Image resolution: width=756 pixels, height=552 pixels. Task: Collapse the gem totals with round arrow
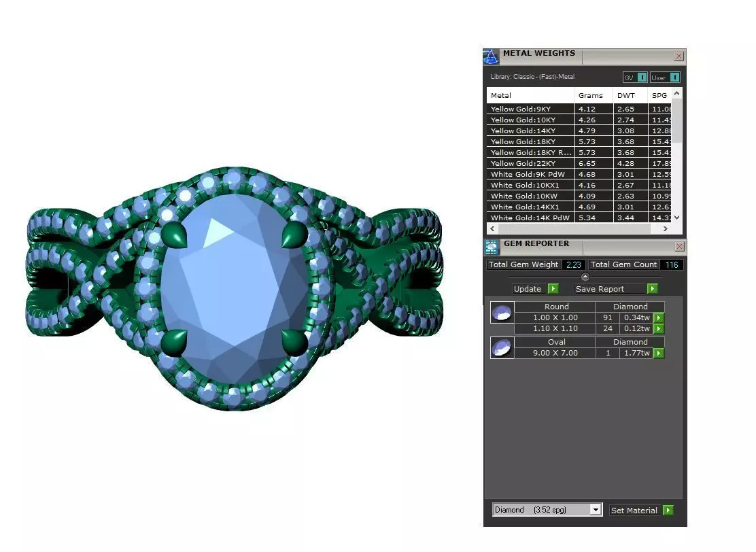(585, 277)
